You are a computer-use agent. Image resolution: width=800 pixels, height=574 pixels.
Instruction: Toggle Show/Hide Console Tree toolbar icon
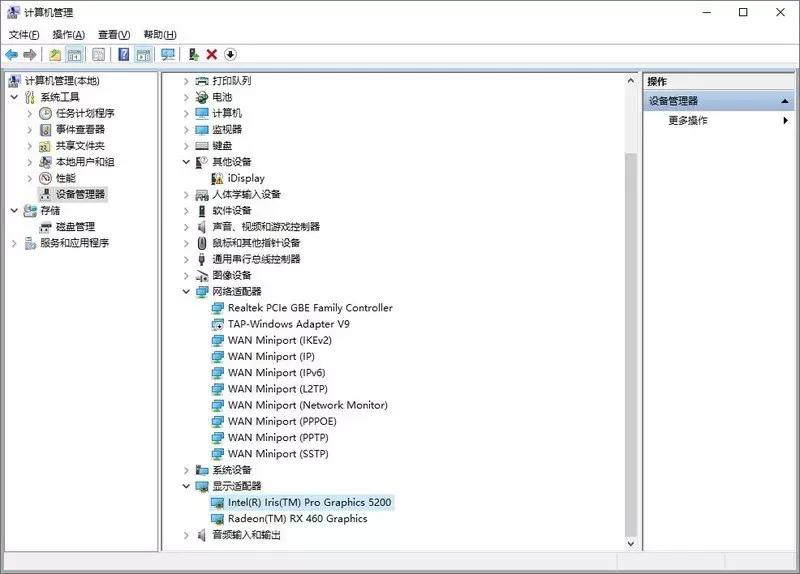74,55
